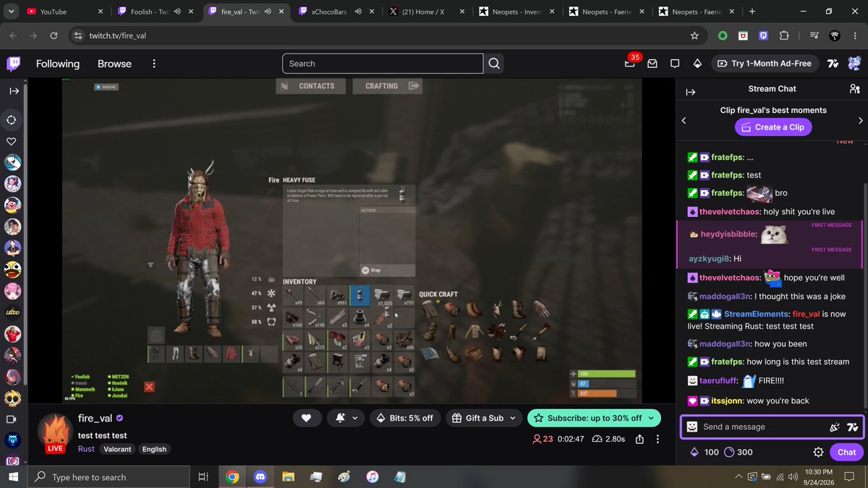This screenshot has width=868, height=488.
Task: Bookmark this page with star icon
Action: click(694, 35)
